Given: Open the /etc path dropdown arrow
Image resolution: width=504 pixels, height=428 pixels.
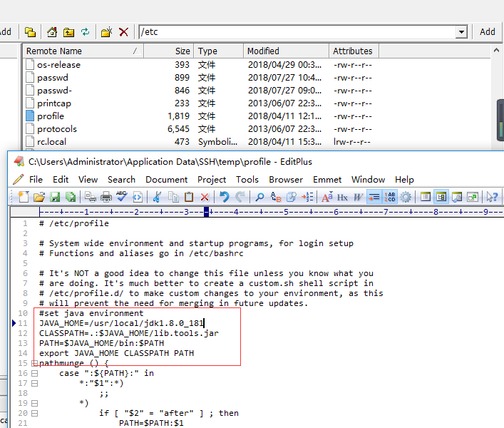Looking at the screenshot, I should click(461, 32).
